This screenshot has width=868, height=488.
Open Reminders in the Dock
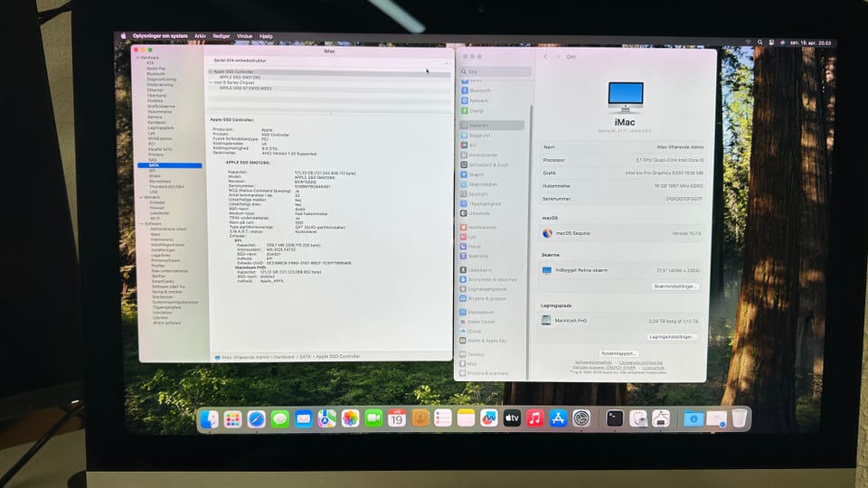tap(443, 418)
